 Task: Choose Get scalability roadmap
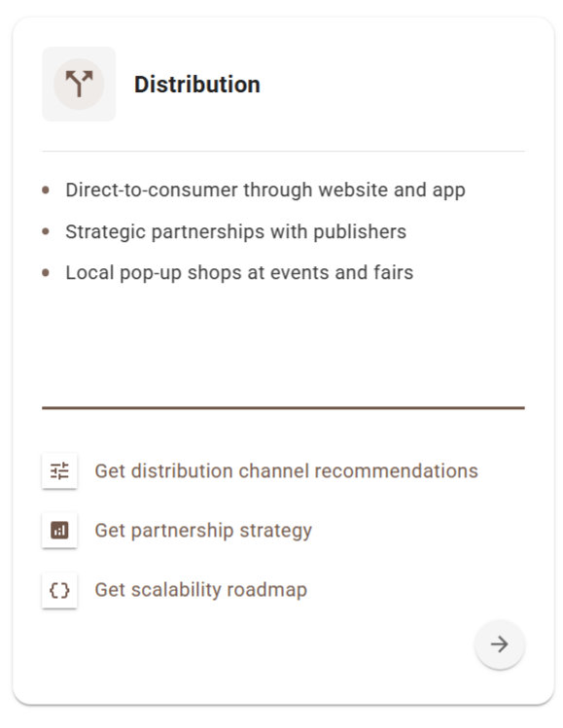coord(200,590)
